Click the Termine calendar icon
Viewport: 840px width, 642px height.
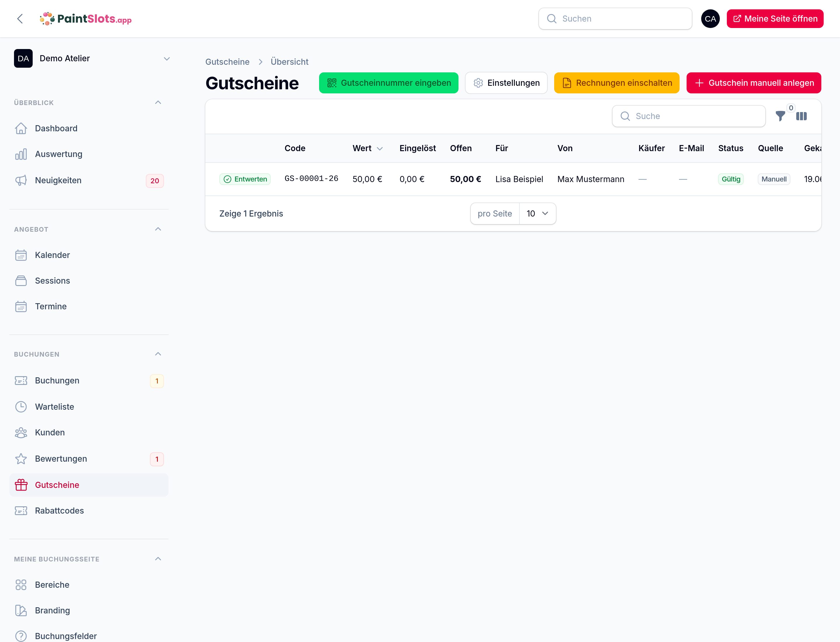click(21, 306)
